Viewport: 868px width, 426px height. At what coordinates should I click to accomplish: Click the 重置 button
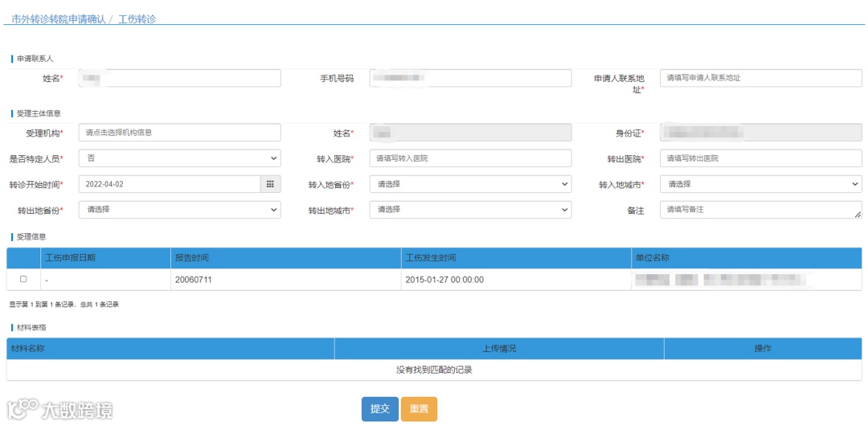419,409
